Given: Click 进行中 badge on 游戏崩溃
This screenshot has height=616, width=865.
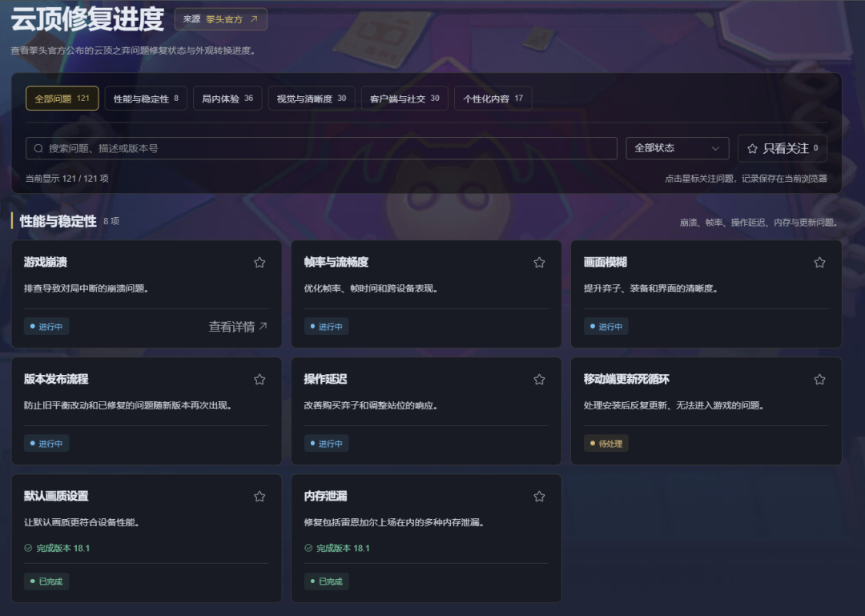Looking at the screenshot, I should click(x=46, y=327).
